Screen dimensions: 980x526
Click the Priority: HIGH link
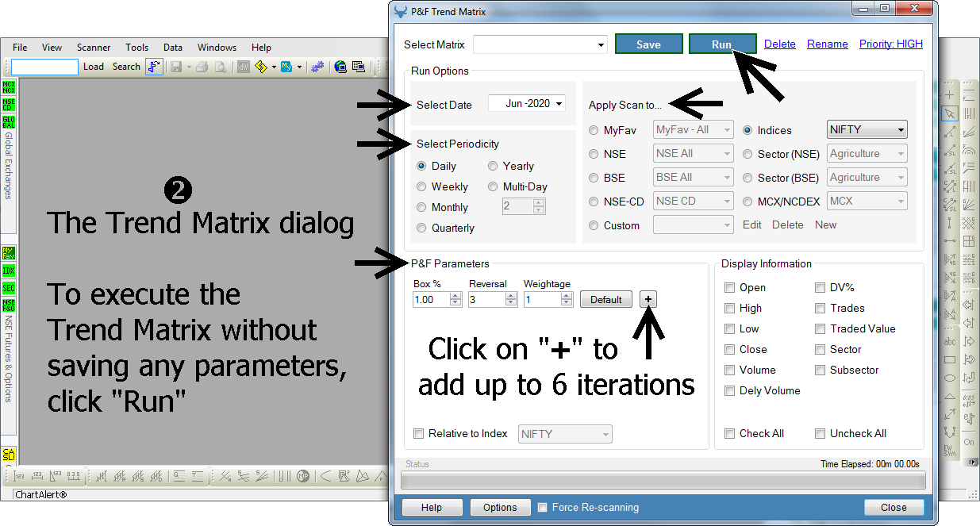pyautogui.click(x=891, y=44)
